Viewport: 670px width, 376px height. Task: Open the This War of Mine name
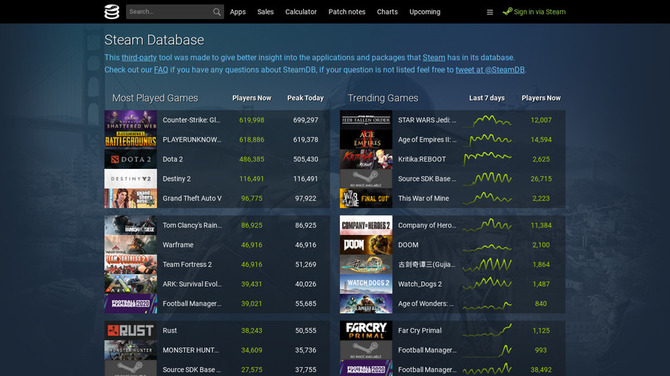point(423,199)
